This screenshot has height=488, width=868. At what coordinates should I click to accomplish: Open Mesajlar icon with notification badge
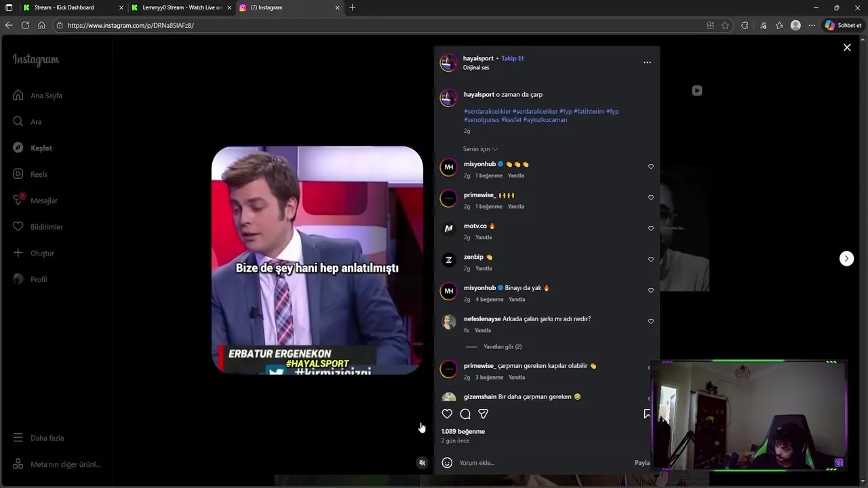(x=18, y=200)
